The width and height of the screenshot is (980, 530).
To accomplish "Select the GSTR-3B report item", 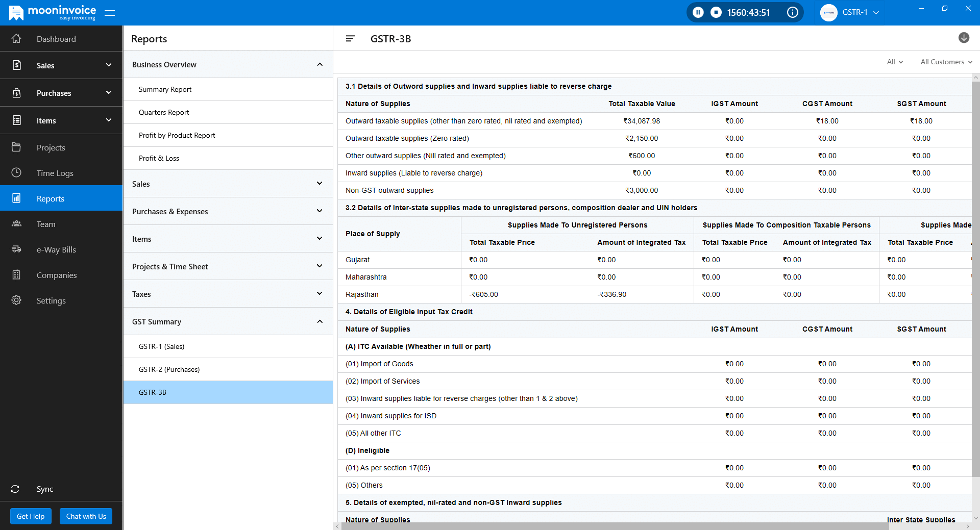I will [x=228, y=392].
